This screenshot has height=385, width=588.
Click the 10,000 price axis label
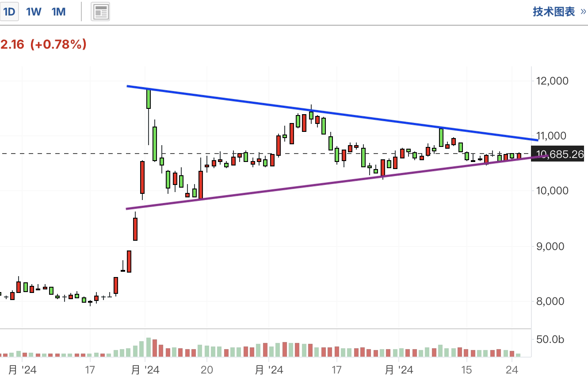pyautogui.click(x=552, y=191)
